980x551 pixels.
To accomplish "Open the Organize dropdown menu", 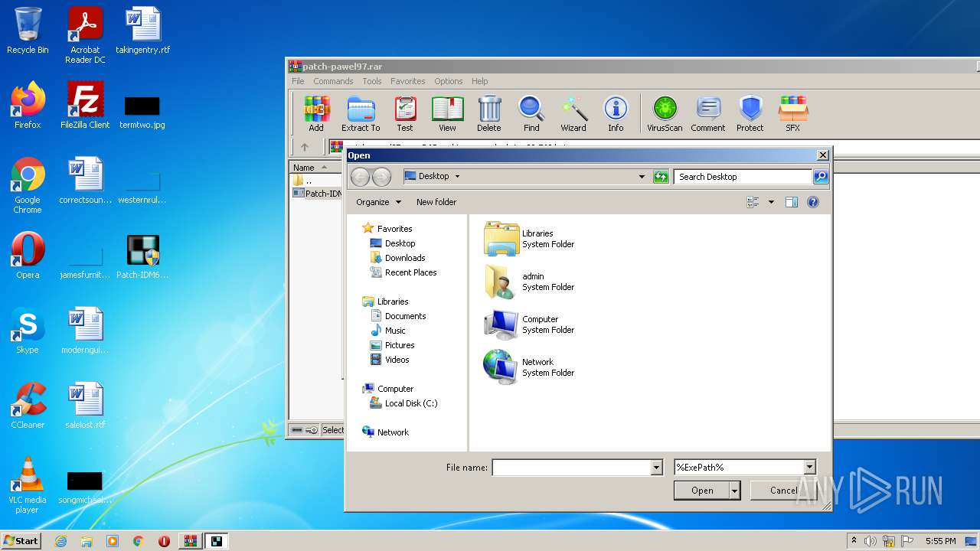I will 379,202.
